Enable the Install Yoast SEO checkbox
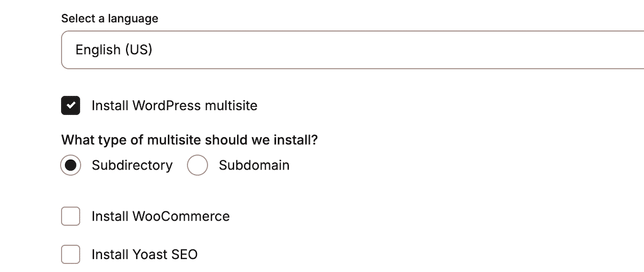The image size is (644, 272). click(70, 254)
